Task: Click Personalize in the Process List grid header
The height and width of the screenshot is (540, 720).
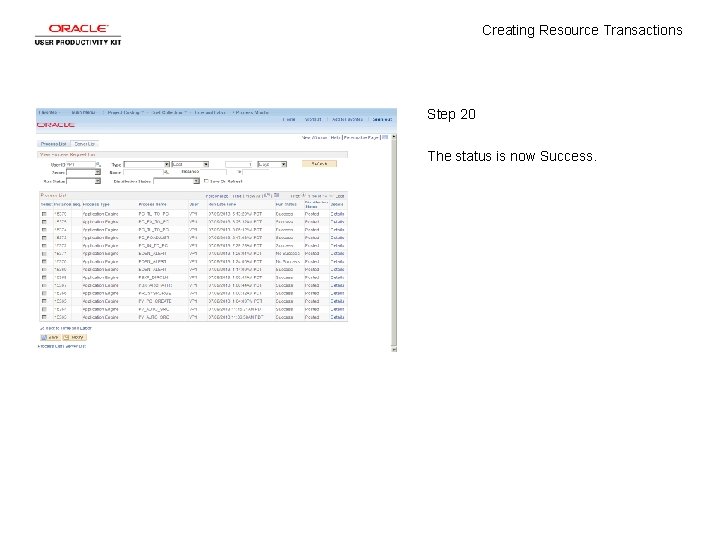Action: (217, 196)
